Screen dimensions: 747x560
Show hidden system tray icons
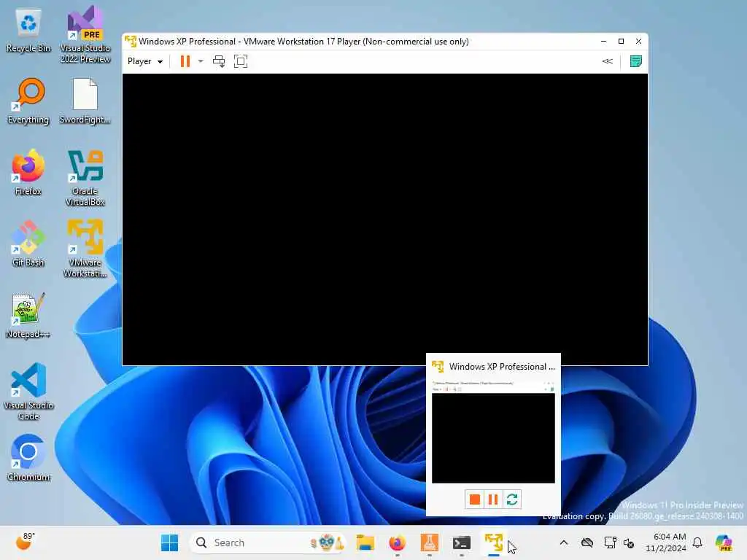[x=564, y=542]
